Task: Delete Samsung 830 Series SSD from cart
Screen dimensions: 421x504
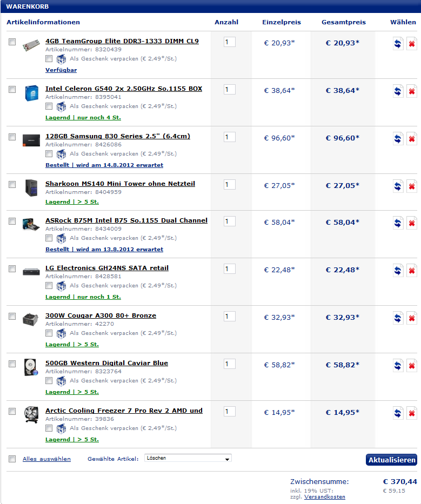Action: point(412,139)
